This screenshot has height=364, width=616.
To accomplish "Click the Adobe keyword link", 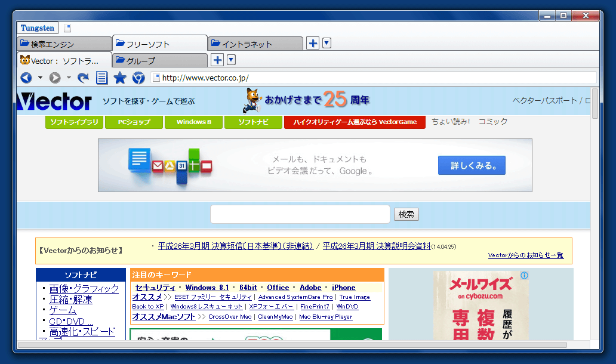I will coord(310,288).
